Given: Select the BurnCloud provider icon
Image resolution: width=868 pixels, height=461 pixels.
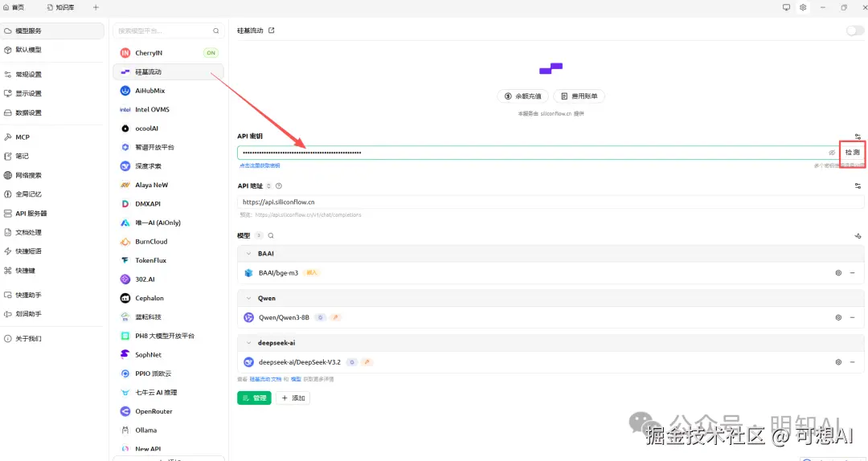Looking at the screenshot, I should 125,242.
